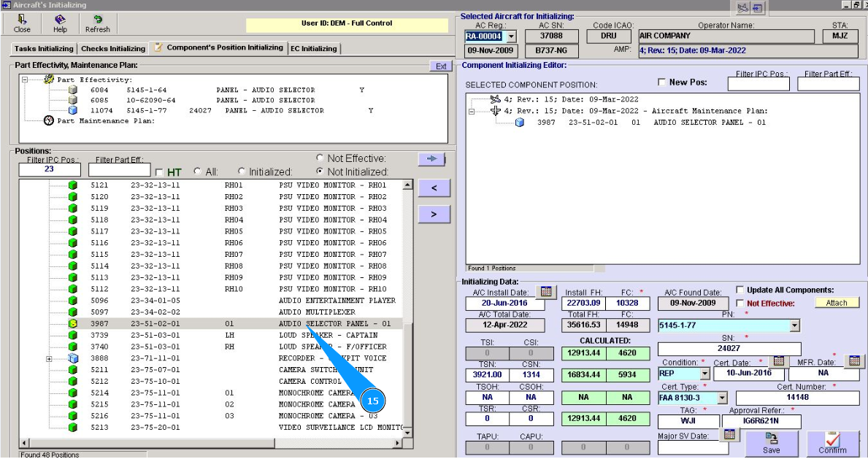Viewport: 868px width, 459px height.
Task: Click the blue right-arrow transfer button
Action: click(431, 159)
